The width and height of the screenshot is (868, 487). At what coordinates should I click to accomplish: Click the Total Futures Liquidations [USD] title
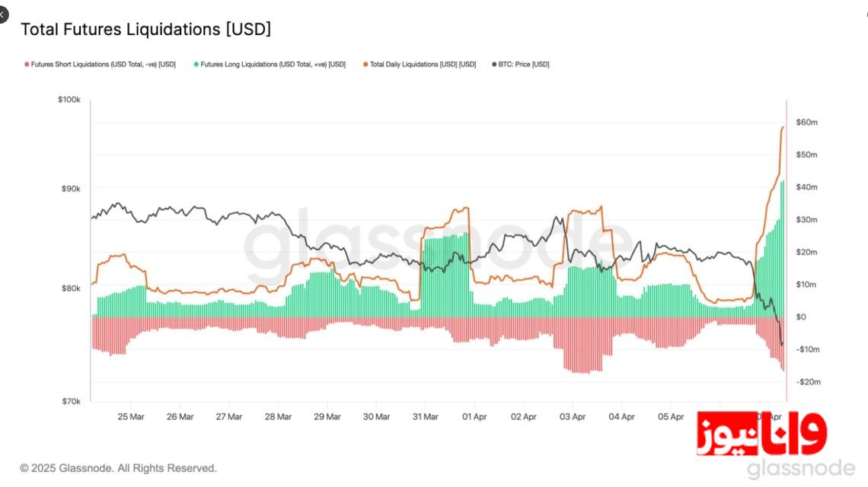(x=145, y=30)
